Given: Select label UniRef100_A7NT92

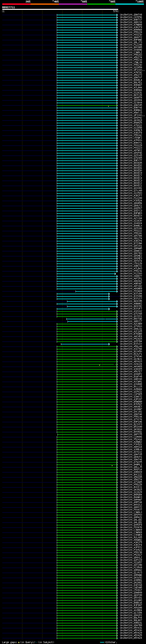Looking at the screenshot, I should click(x=131, y=72).
